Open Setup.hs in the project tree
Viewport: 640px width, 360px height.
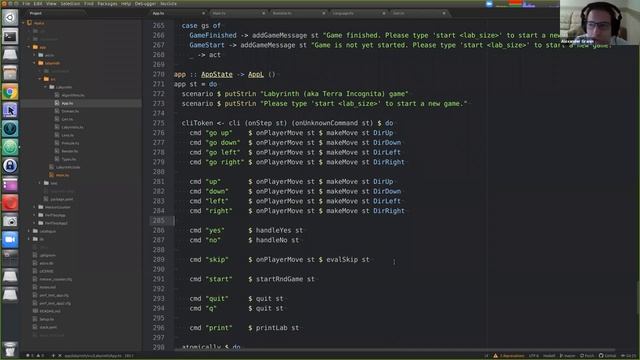[46, 319]
